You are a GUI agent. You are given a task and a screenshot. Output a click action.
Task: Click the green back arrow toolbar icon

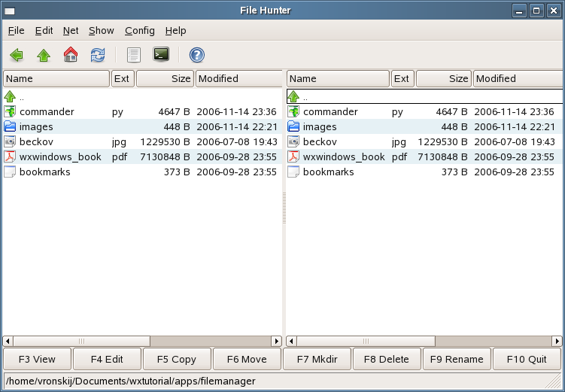point(17,55)
